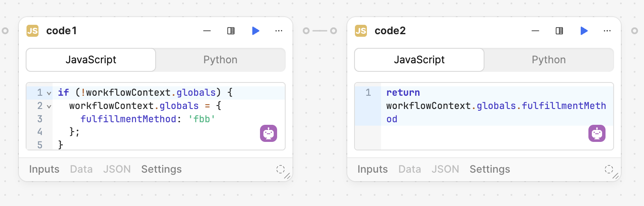The image size is (644, 206).
Task: Open Settings tab in code1 block
Action: [161, 169]
